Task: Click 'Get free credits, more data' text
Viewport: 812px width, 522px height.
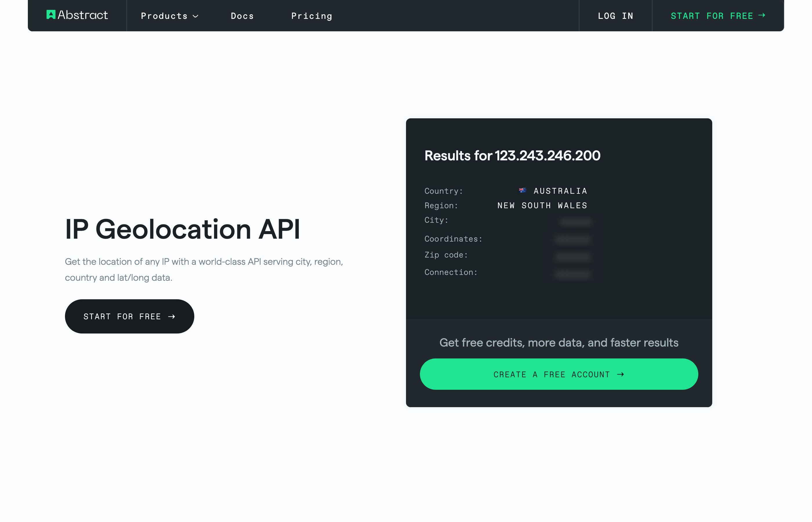Action: click(559, 343)
